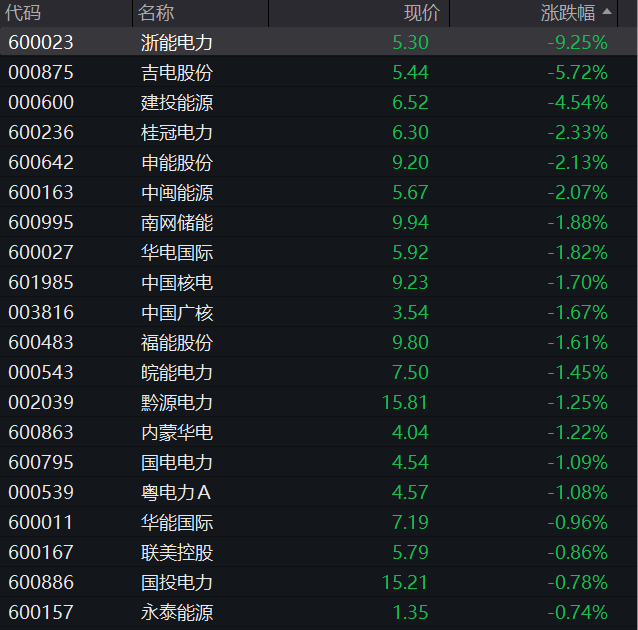
Task: Open 国投电力 stock entry
Action: pyautogui.click(x=177, y=582)
